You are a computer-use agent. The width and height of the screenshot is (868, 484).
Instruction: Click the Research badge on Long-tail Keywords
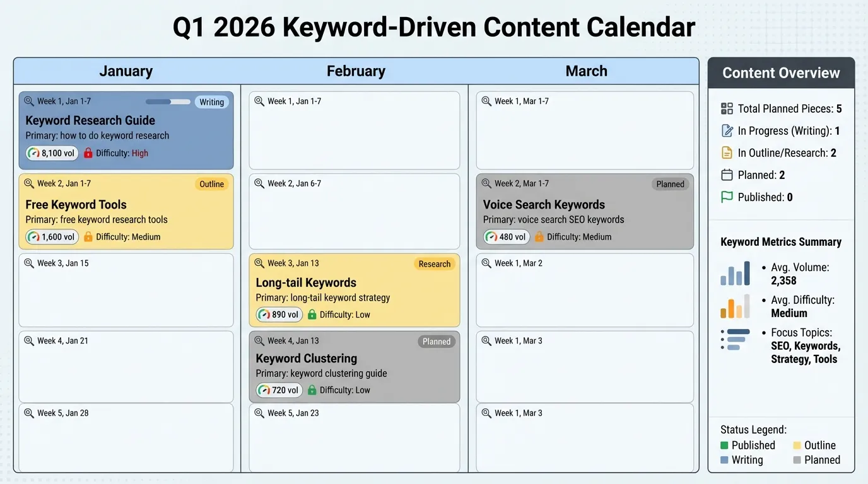pos(434,263)
